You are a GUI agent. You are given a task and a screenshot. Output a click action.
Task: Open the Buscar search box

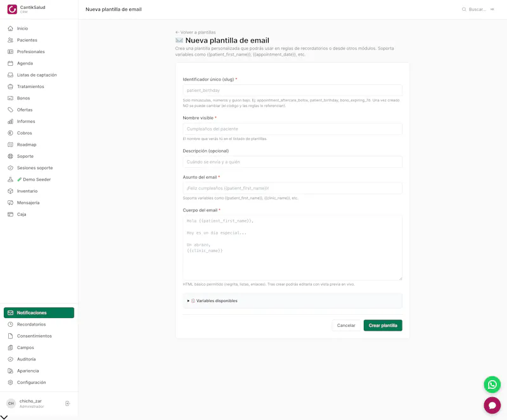478,10
